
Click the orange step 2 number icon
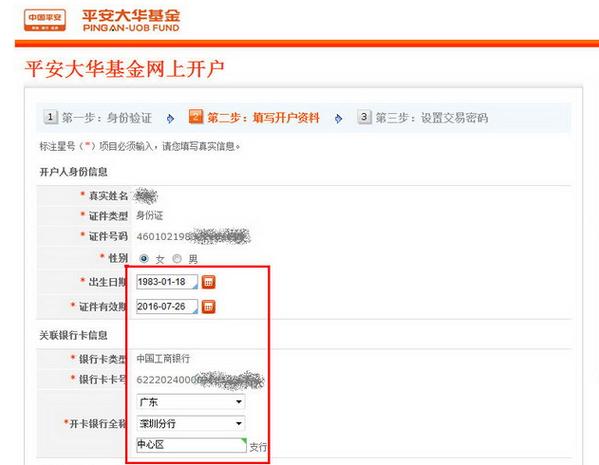pyautogui.click(x=196, y=117)
